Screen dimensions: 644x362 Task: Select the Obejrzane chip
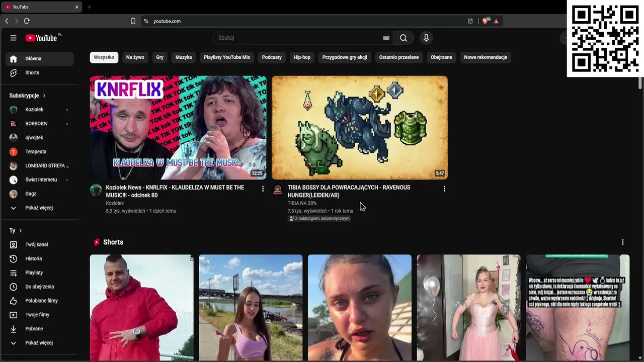click(x=441, y=57)
